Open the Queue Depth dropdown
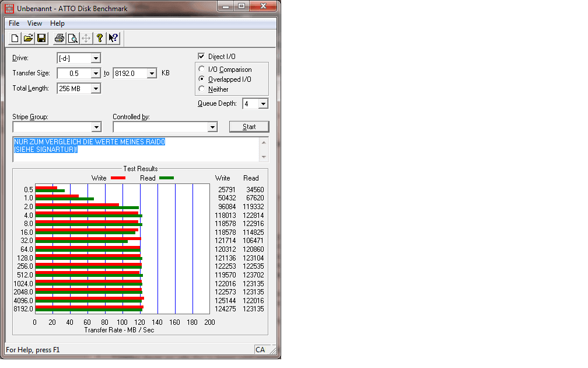588x368 pixels. coord(263,103)
